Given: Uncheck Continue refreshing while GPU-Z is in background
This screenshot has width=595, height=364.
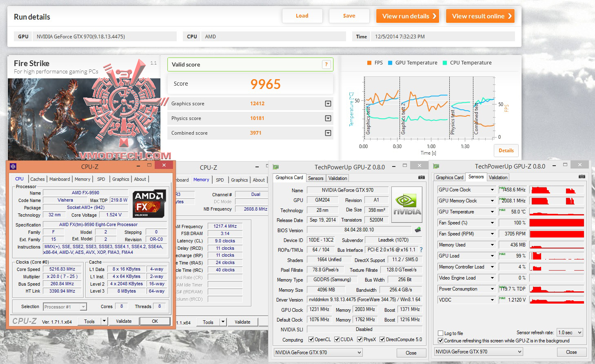Looking at the screenshot, I should coord(441,341).
